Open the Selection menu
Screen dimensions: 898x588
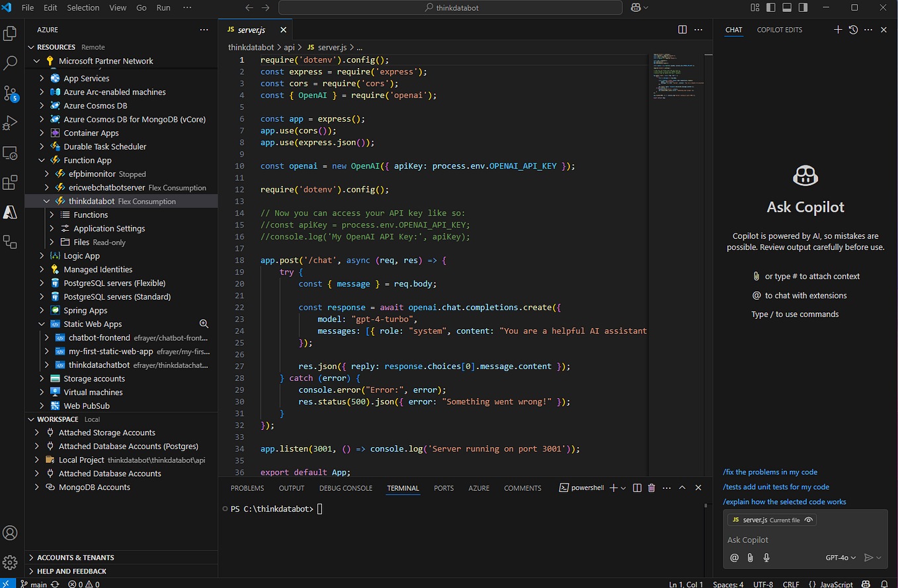pyautogui.click(x=83, y=8)
